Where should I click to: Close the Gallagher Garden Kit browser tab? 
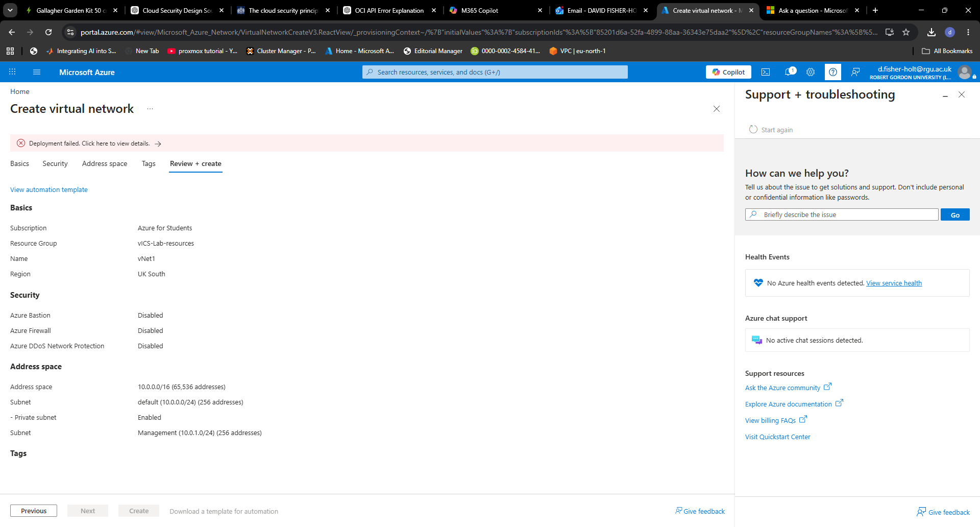click(115, 10)
